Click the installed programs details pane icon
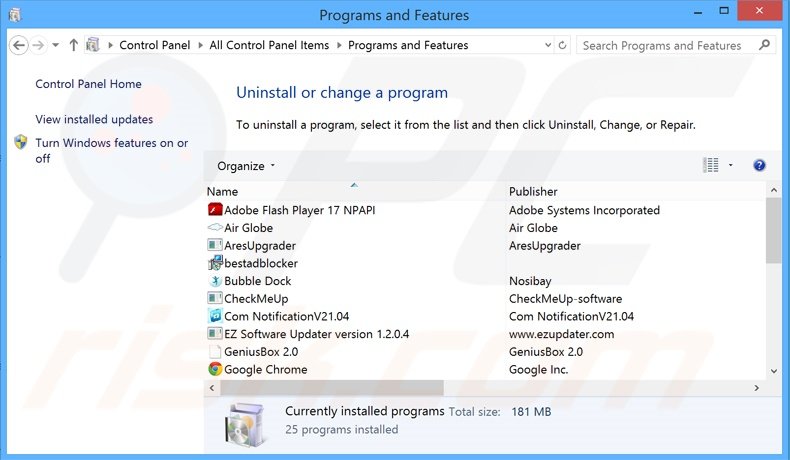The image size is (790, 460). [244, 426]
